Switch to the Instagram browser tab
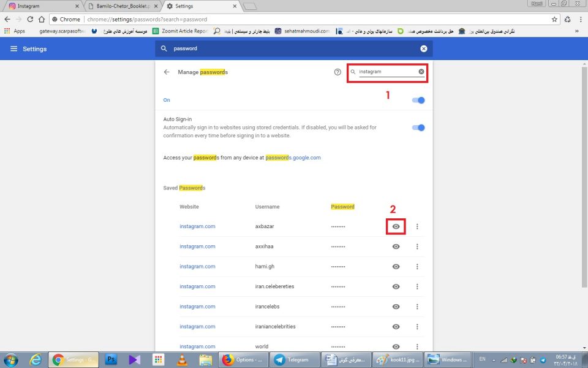Screen dimensions: 588x368 [x=40, y=6]
